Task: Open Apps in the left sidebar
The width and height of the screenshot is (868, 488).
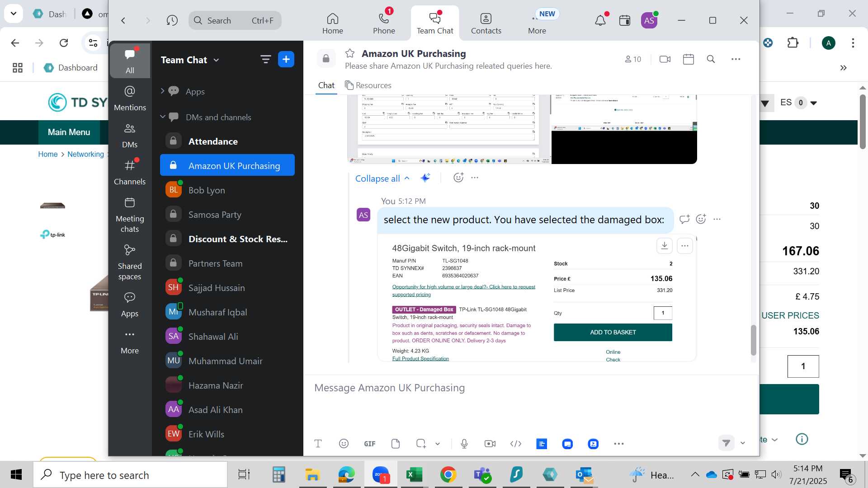Action: [130, 304]
